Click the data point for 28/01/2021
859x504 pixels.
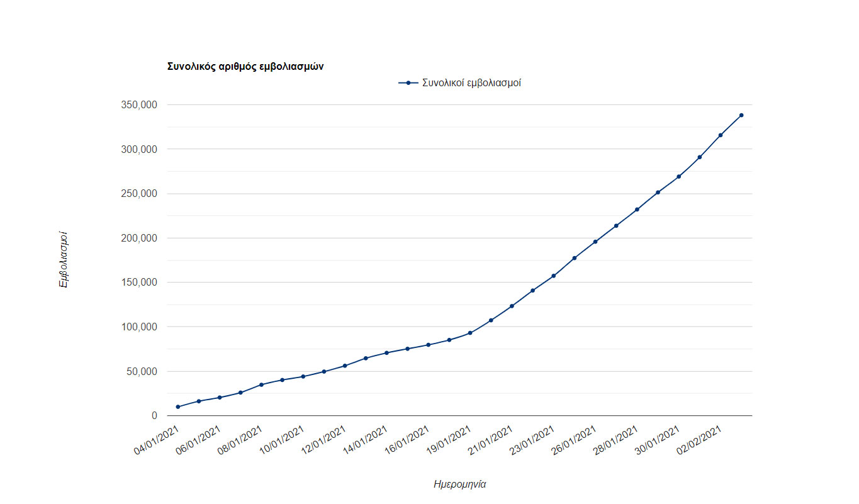[x=637, y=210]
